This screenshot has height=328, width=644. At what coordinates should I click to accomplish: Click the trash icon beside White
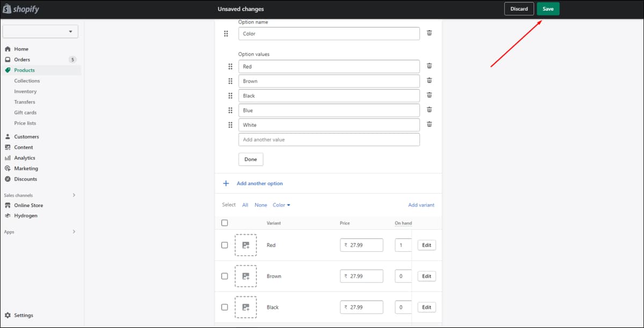tap(429, 124)
